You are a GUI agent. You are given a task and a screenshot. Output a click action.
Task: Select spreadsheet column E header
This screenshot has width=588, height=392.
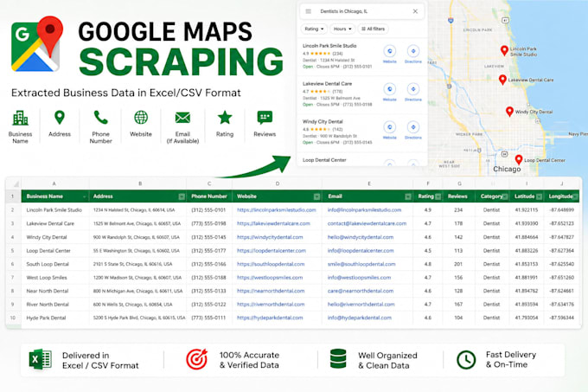(x=367, y=183)
